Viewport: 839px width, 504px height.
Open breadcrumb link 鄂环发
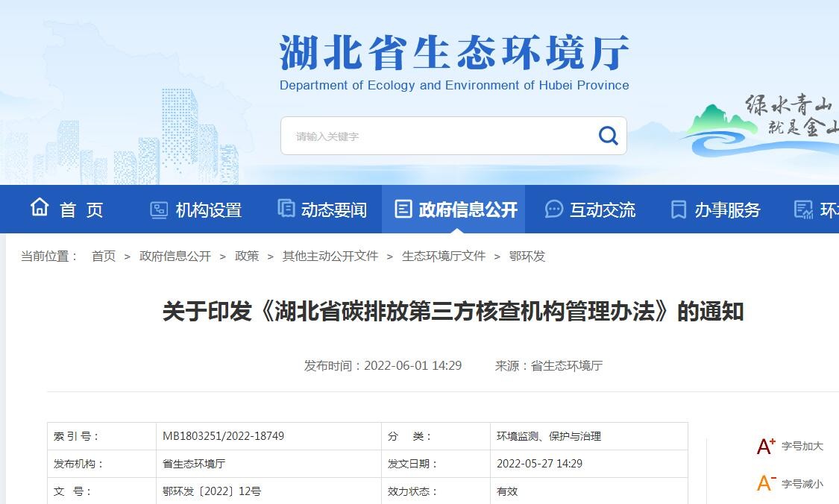click(527, 256)
